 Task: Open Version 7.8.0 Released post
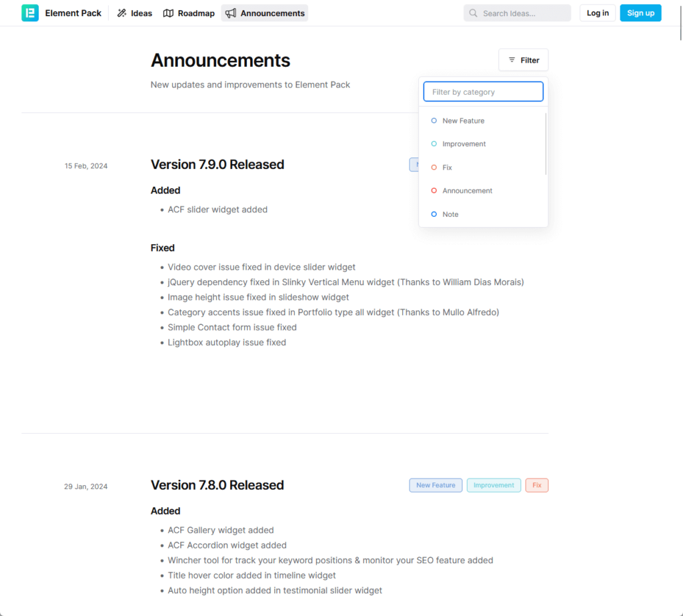pos(217,485)
